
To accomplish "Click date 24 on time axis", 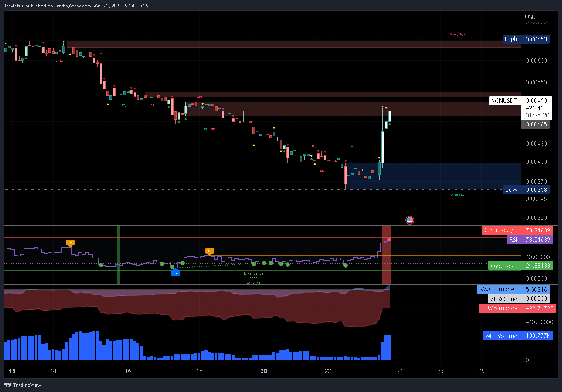I will pos(400,371).
